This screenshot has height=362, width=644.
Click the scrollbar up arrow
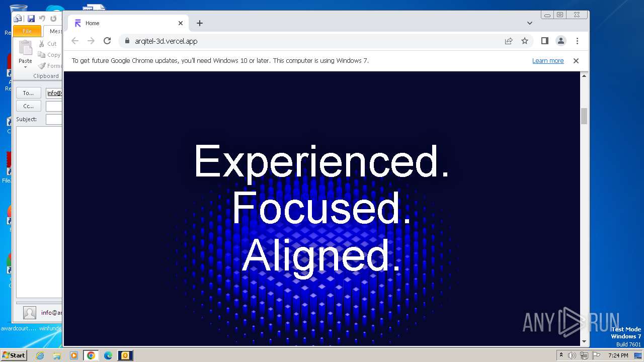click(584, 76)
